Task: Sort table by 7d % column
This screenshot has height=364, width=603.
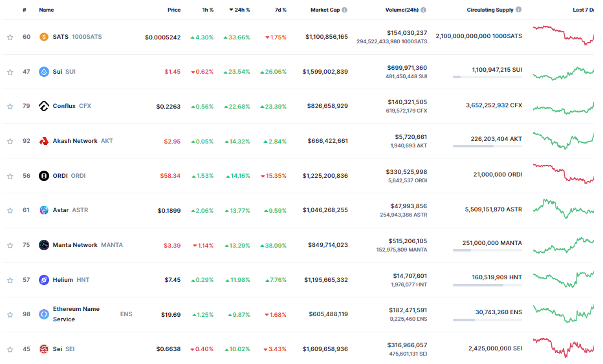Action: click(x=280, y=10)
